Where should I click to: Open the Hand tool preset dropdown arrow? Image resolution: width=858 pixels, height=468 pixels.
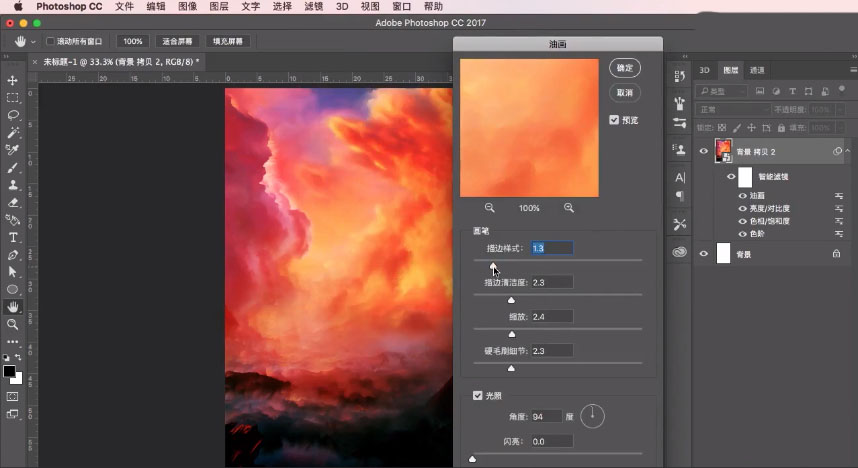[33, 42]
